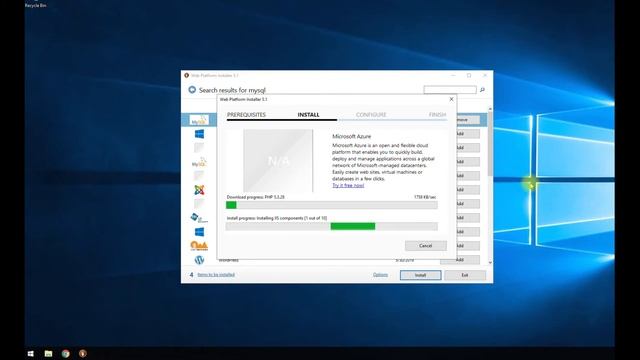The image size is (640, 360).
Task: Click Web Platform Installer taskbar icon
Action: click(x=83, y=353)
